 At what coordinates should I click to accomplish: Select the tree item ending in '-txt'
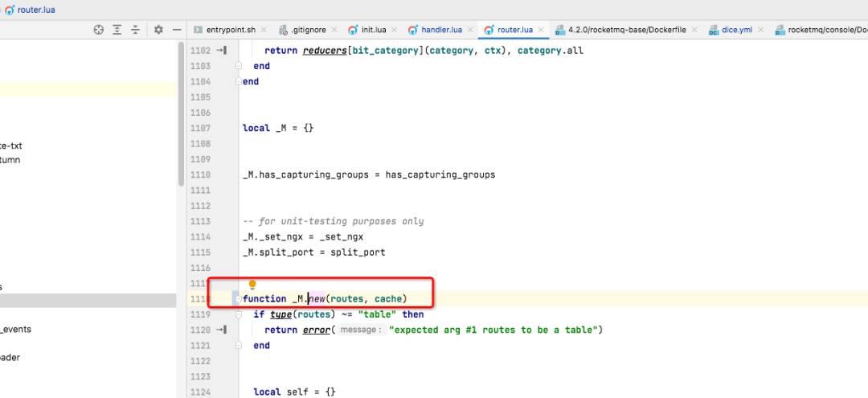pos(11,146)
